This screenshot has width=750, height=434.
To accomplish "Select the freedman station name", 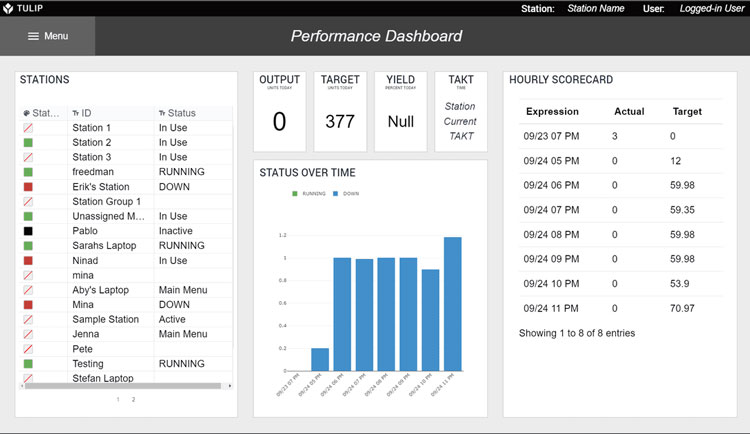I will (x=93, y=172).
